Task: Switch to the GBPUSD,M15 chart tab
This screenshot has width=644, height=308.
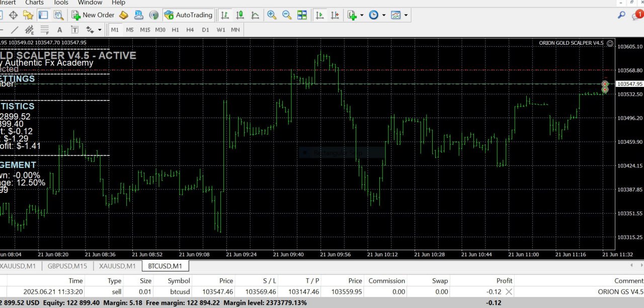Action: [67, 266]
